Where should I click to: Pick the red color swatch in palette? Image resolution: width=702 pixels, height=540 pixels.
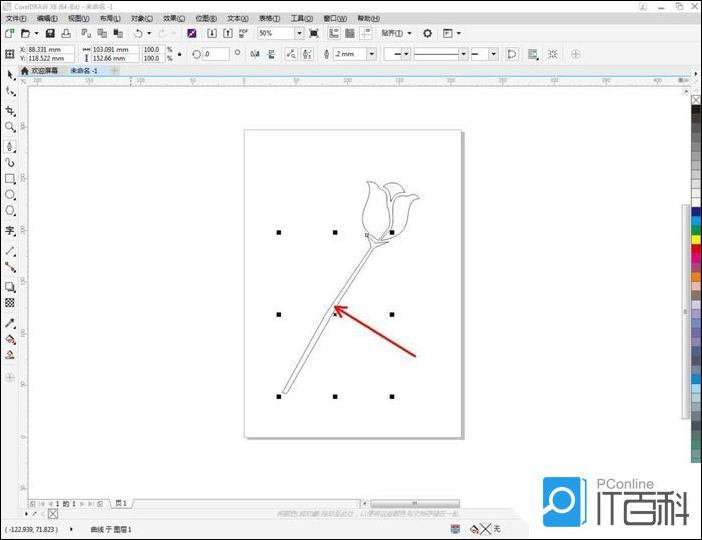click(696, 249)
